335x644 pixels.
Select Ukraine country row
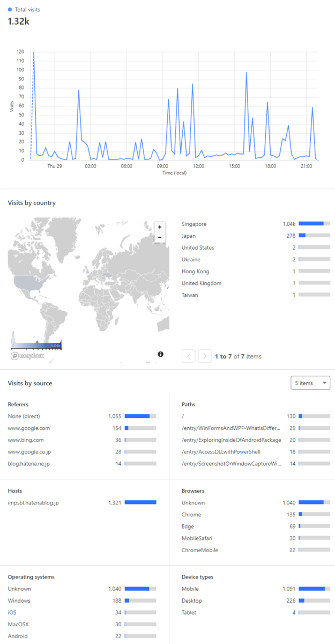pyautogui.click(x=256, y=259)
